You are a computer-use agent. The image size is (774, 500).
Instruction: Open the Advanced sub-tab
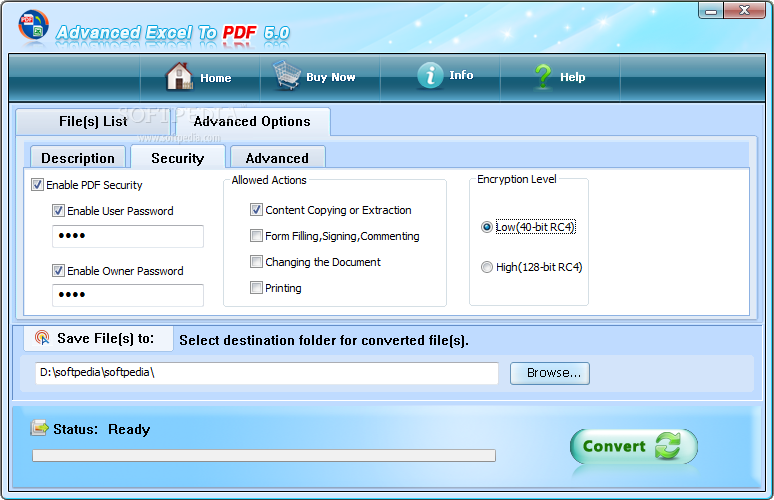point(277,158)
